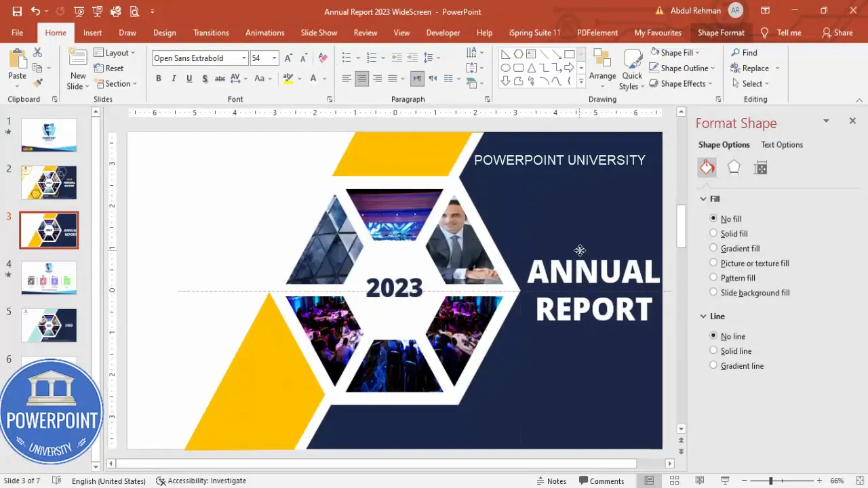Viewport: 868px width, 488px height.
Task: Open the Shape Outline dropdown
Action: tap(682, 68)
